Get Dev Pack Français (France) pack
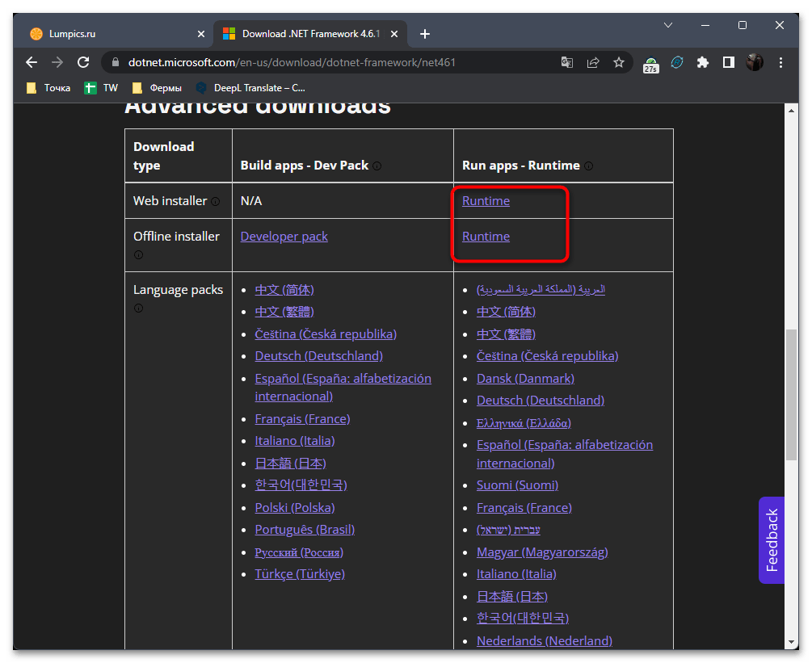 pos(302,419)
